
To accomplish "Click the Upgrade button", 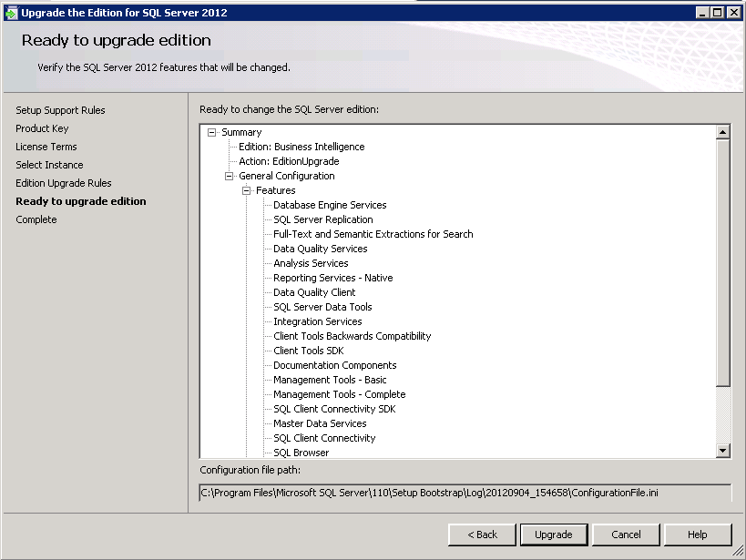I will click(554, 535).
